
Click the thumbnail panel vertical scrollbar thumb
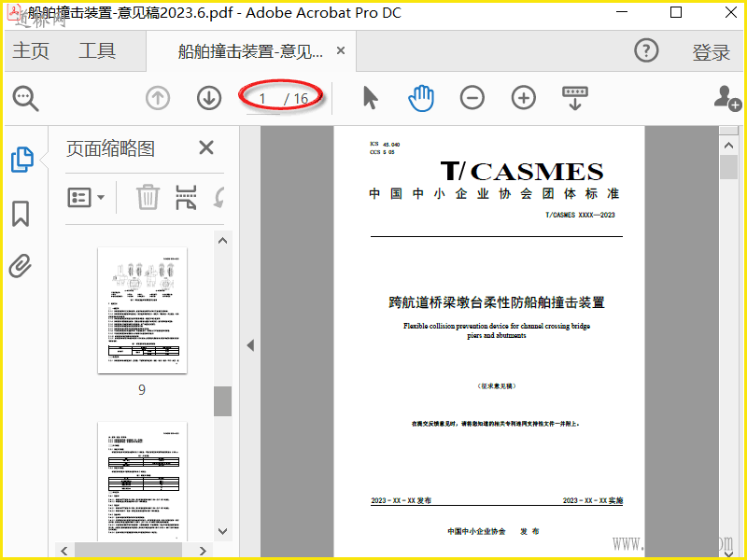pos(222,401)
